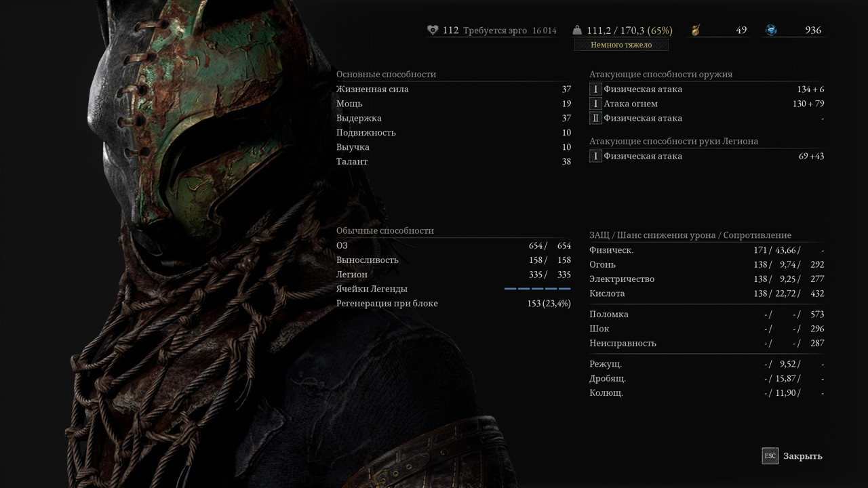Click the slot II icon for Физическая атака
The width and height of the screenshot is (868, 488).
point(595,118)
